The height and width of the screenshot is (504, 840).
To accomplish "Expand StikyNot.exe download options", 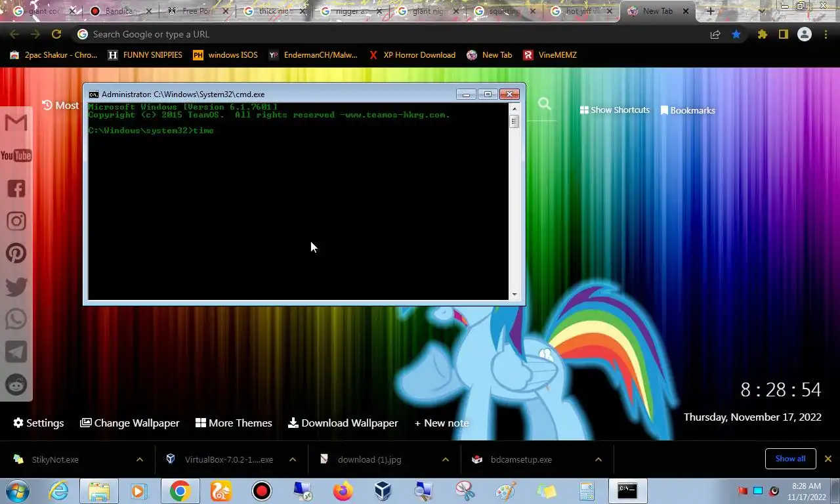I will coord(140,459).
